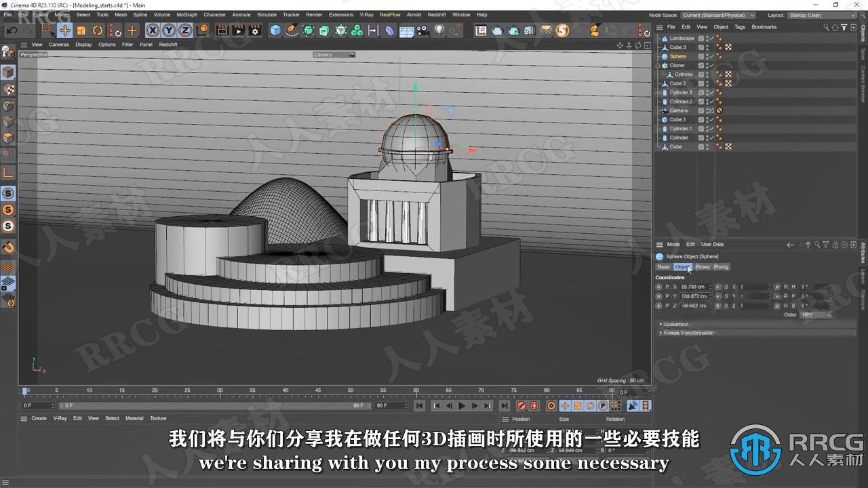Toggle the Cylinder.3 enable checkmark
The width and height of the screenshot is (868, 488).
pos(711,93)
